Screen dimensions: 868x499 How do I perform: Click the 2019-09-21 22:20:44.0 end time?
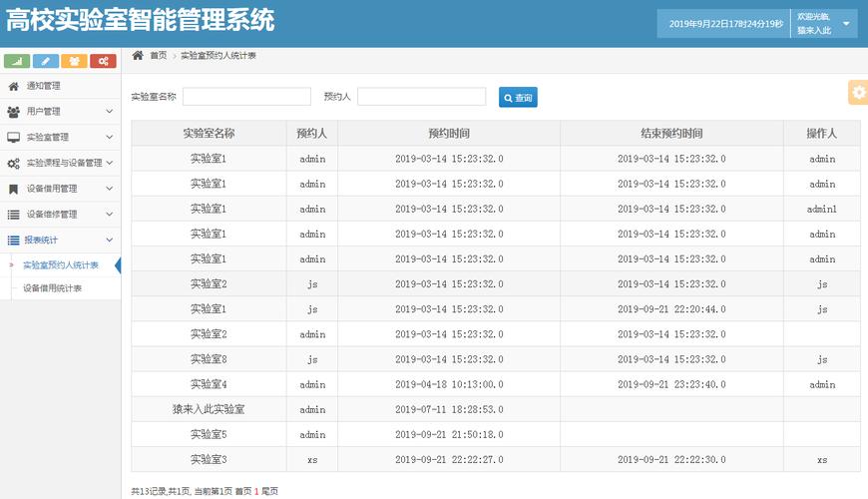click(x=671, y=309)
